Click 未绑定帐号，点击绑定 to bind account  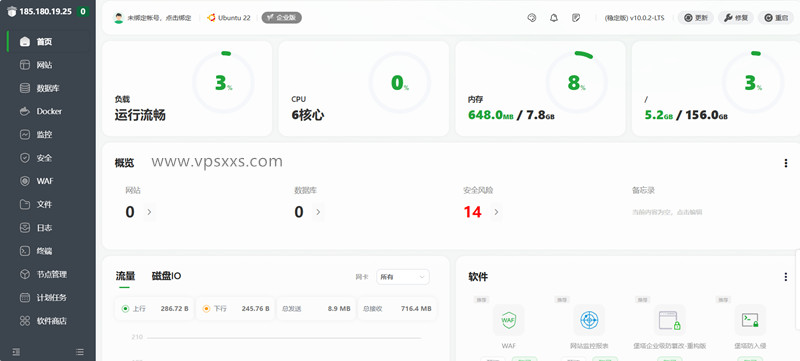point(159,18)
